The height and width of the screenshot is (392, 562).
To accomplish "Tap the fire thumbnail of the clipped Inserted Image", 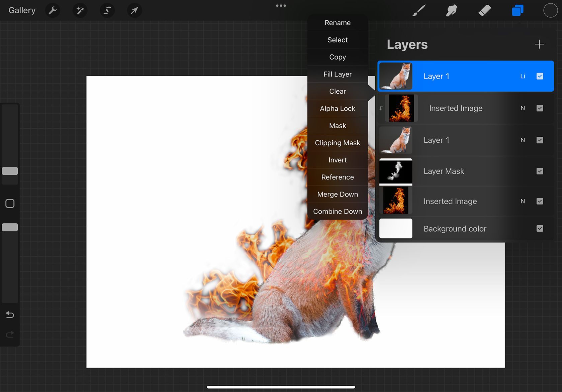I will (x=401, y=108).
